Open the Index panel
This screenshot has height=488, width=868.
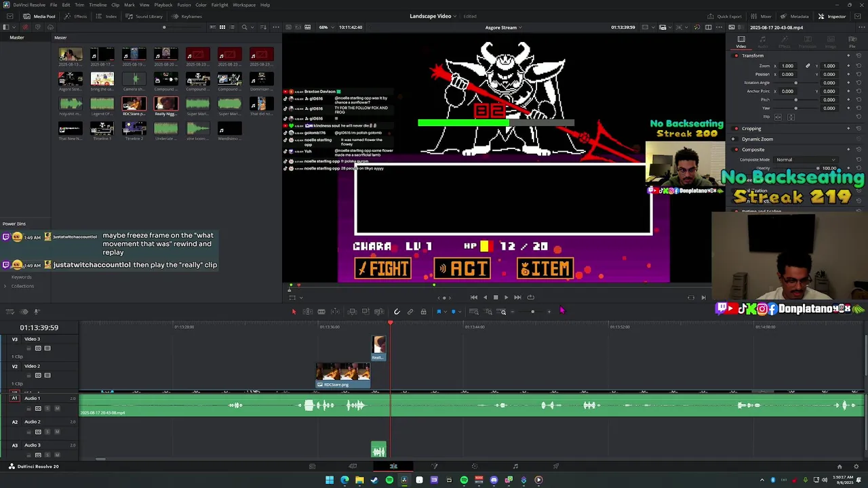click(x=106, y=16)
